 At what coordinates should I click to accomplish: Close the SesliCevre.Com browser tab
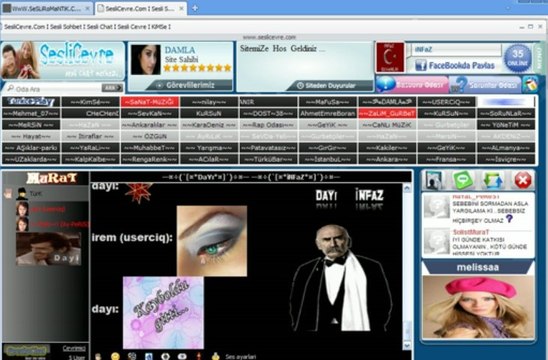point(181,9)
